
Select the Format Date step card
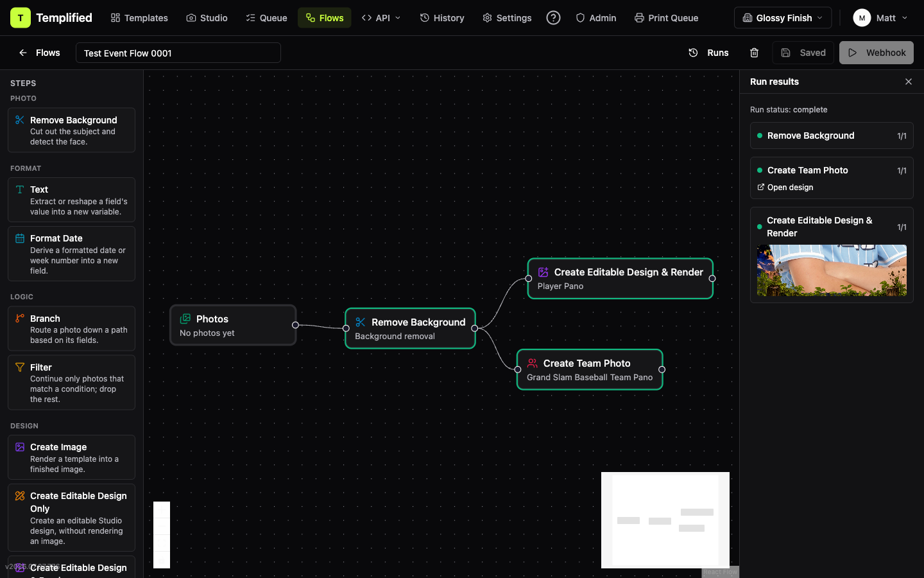pyautogui.click(x=71, y=254)
